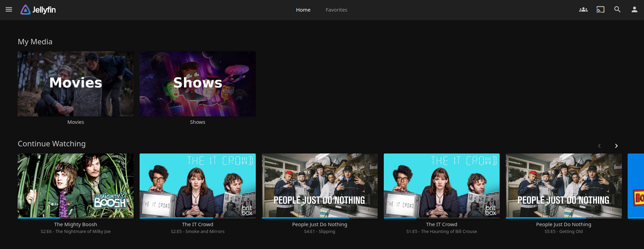Switch to the Favorites tab
Screen dimensions: 644x249
click(336, 10)
